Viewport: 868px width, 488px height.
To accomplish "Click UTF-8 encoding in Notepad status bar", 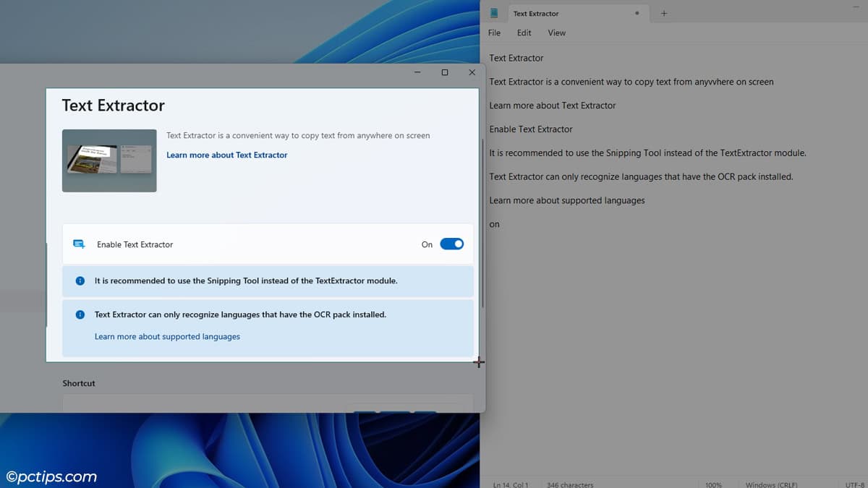I will 855,484.
